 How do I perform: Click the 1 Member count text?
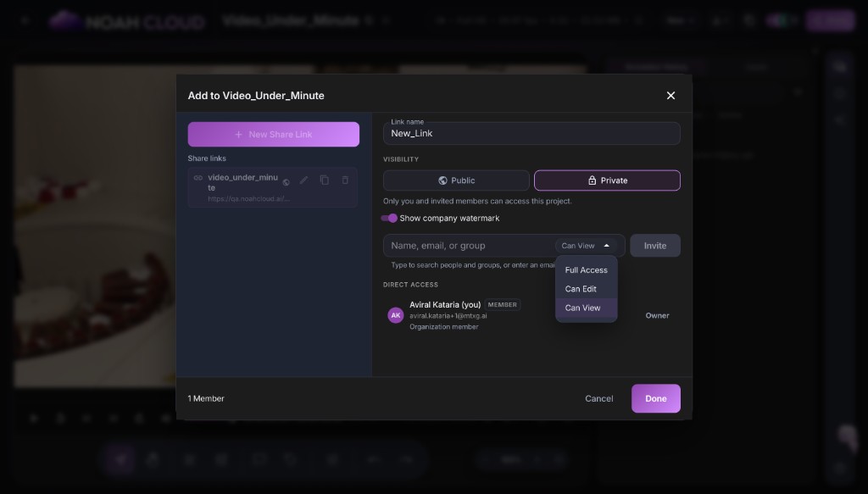click(206, 398)
